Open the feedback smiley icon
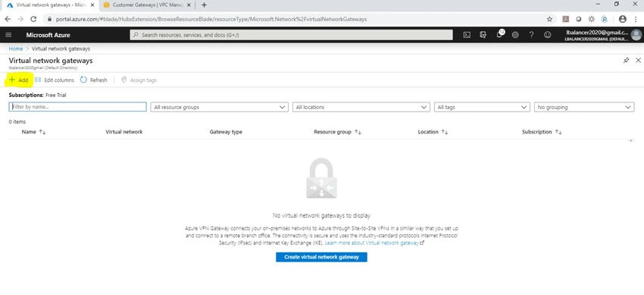 click(x=548, y=35)
